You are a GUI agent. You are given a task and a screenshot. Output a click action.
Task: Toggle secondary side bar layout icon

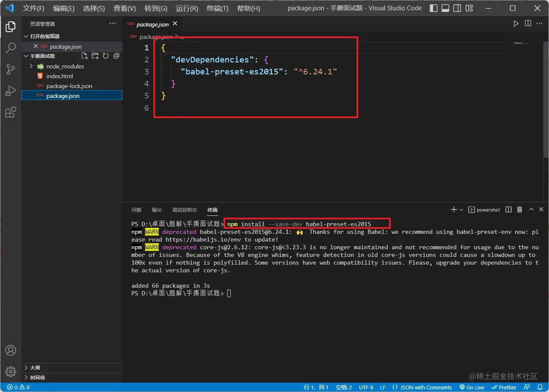457,8
